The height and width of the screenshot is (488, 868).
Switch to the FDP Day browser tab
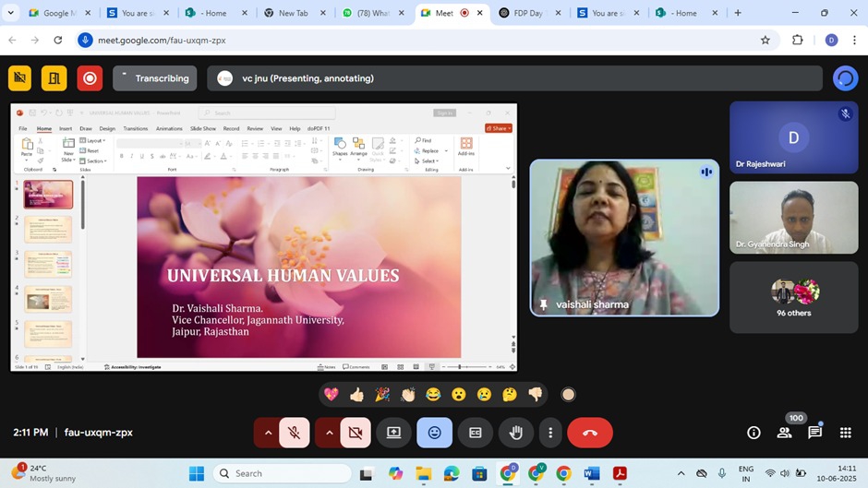tap(530, 13)
